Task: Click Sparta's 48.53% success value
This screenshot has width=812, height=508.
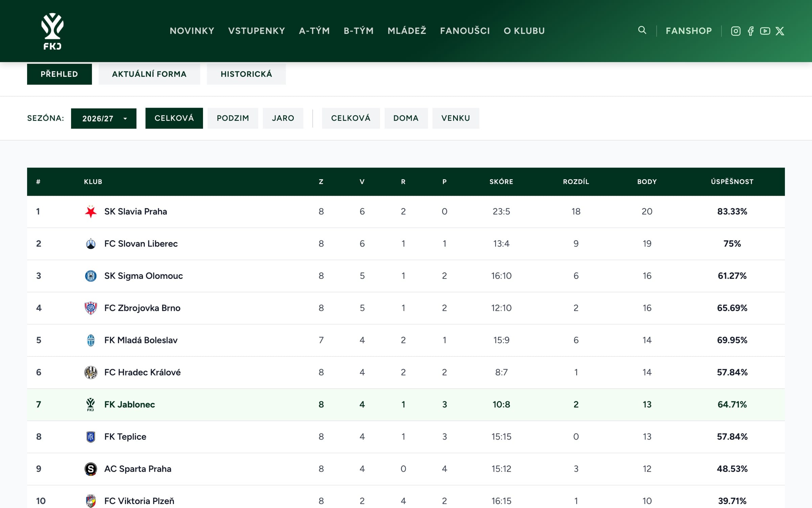Action: [732, 469]
